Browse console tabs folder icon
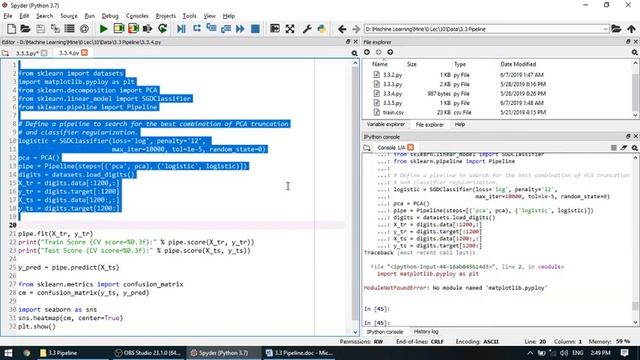The height and width of the screenshot is (360, 640). 367,148
